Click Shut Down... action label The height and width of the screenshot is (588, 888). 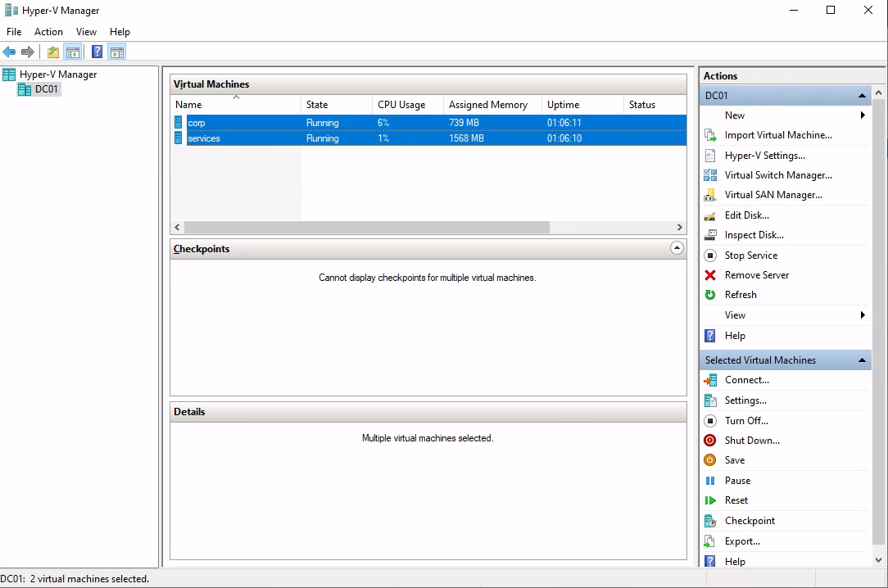[752, 441]
